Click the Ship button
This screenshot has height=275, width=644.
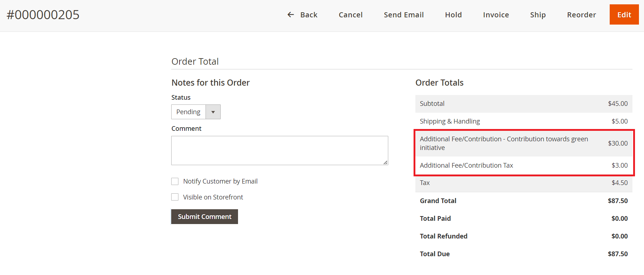(537, 15)
